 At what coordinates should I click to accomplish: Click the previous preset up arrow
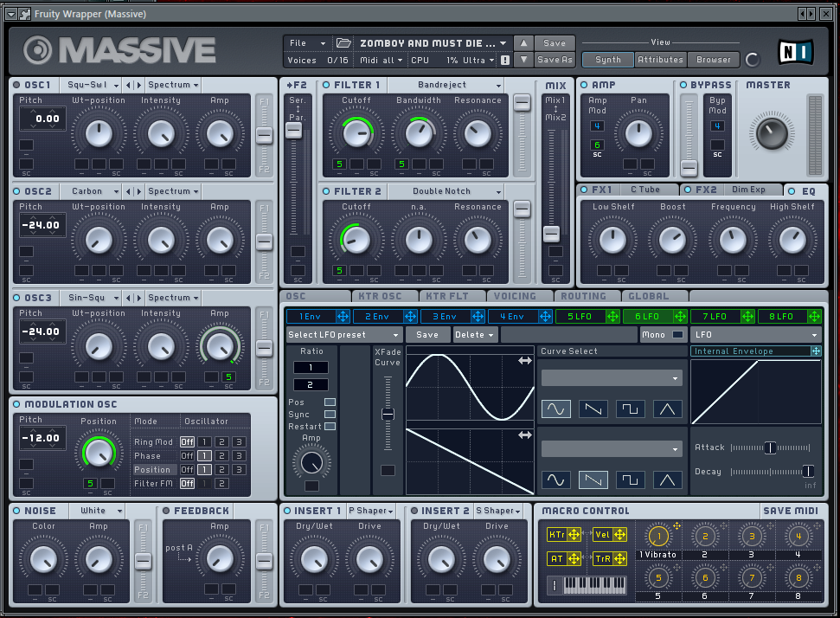click(x=523, y=43)
